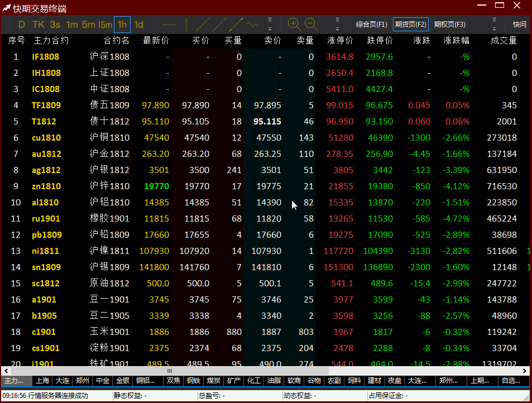The image size is (532, 403).
Task: Click the TK chart mode button
Action: coord(39,25)
